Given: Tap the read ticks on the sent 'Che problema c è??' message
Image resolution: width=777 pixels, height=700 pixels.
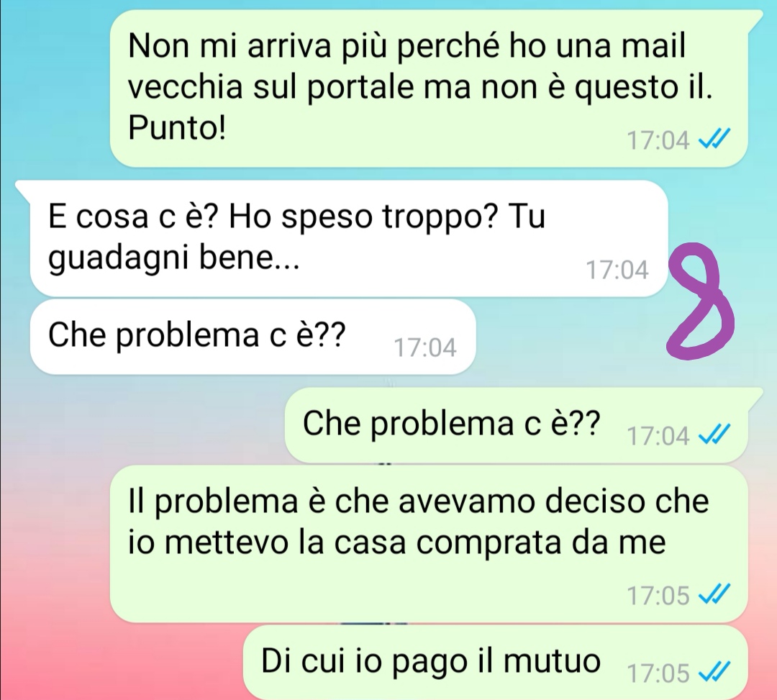Looking at the screenshot, I should (x=714, y=436).
